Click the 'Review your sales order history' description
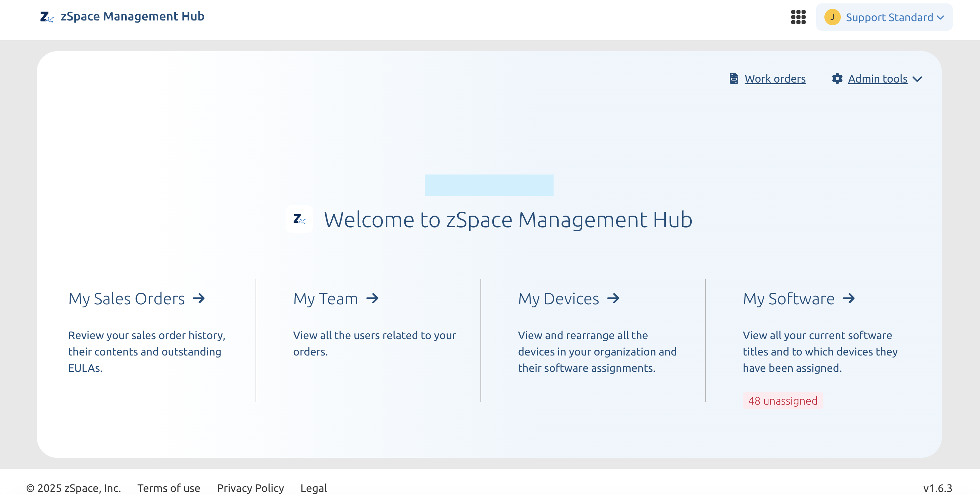The image size is (980, 494). 147,351
